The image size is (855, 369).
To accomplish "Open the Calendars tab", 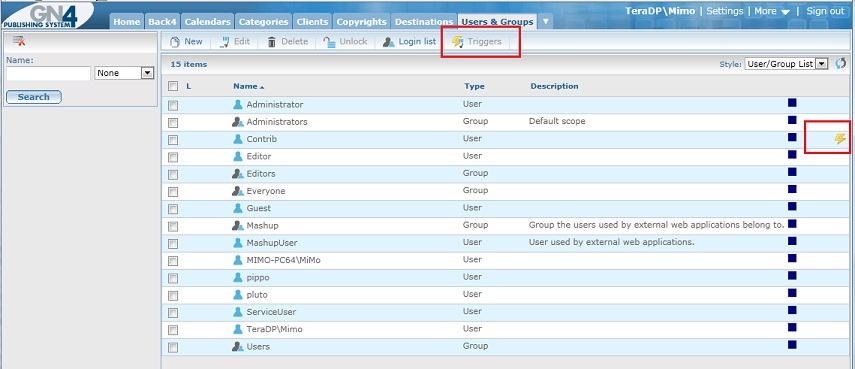I will (207, 22).
